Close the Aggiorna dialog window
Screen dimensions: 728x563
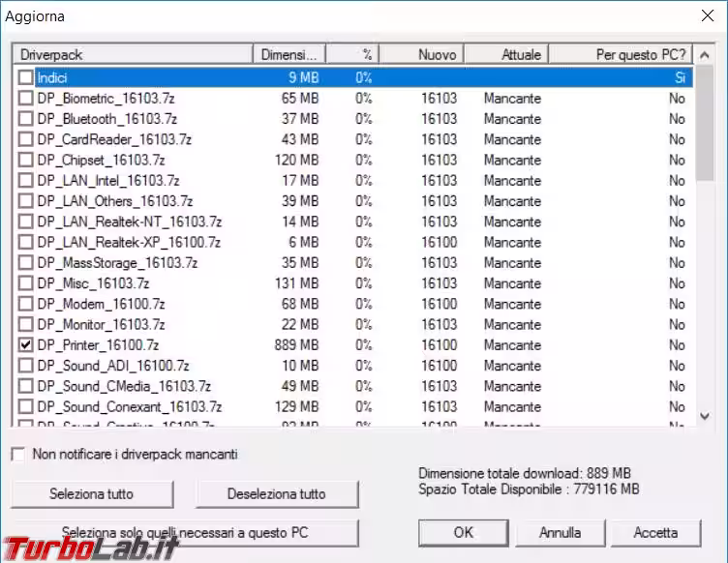coord(706,16)
